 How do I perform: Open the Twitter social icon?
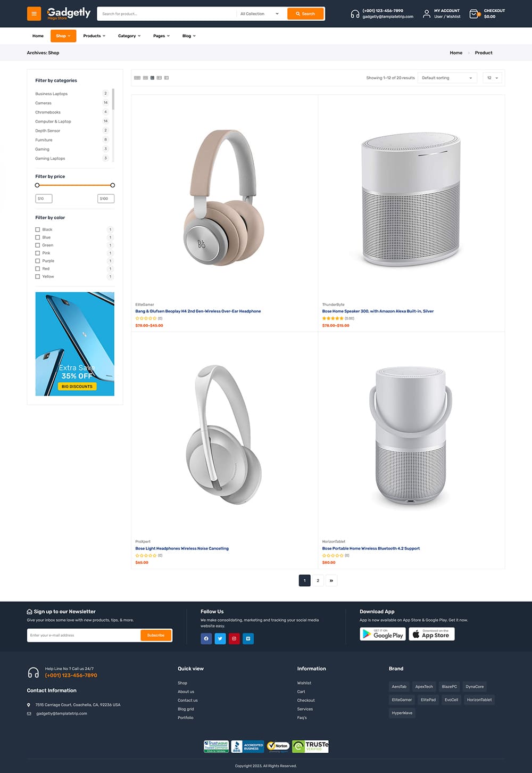(220, 638)
